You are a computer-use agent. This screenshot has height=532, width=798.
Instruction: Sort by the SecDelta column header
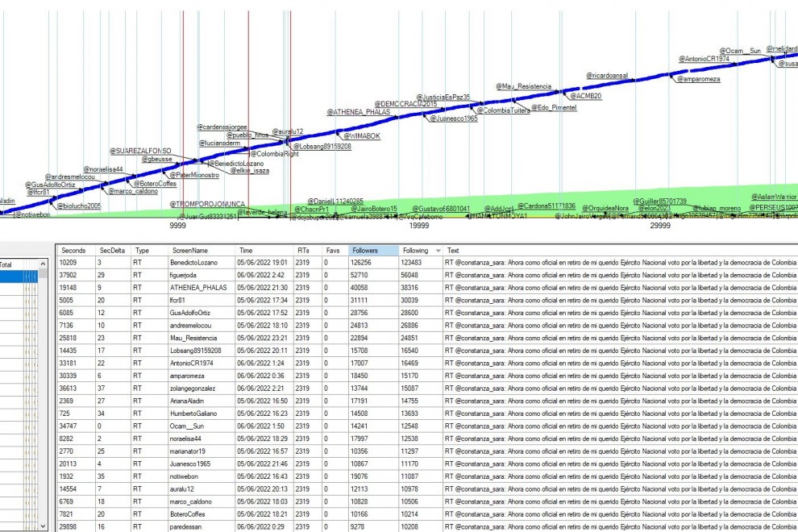point(112,251)
